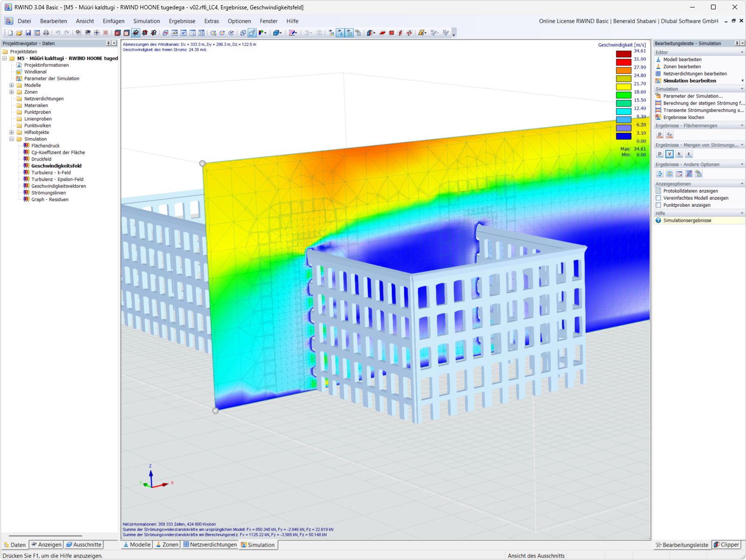746x560 pixels.
Task: Start Transiente Strömungsberechnung
Action: [x=704, y=110]
